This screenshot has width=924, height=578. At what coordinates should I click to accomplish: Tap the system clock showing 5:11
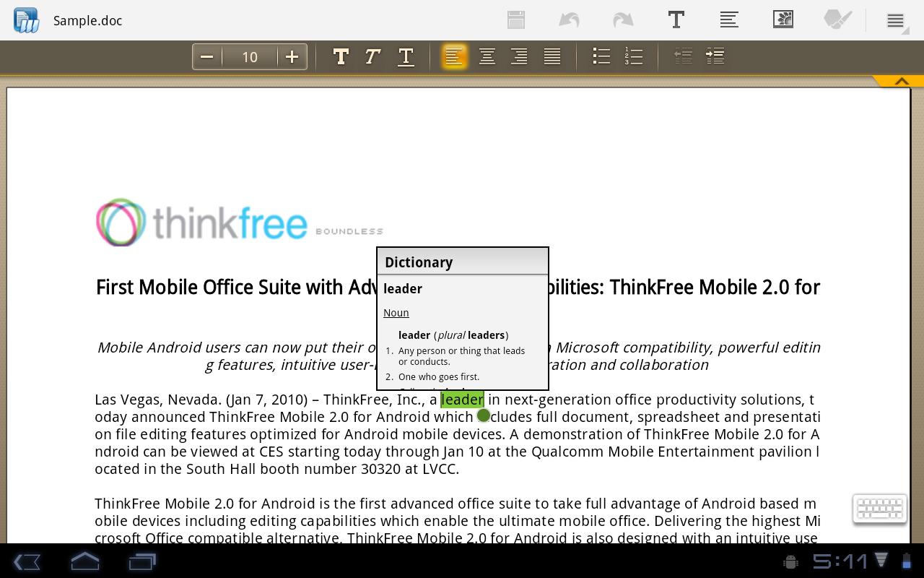click(x=840, y=561)
